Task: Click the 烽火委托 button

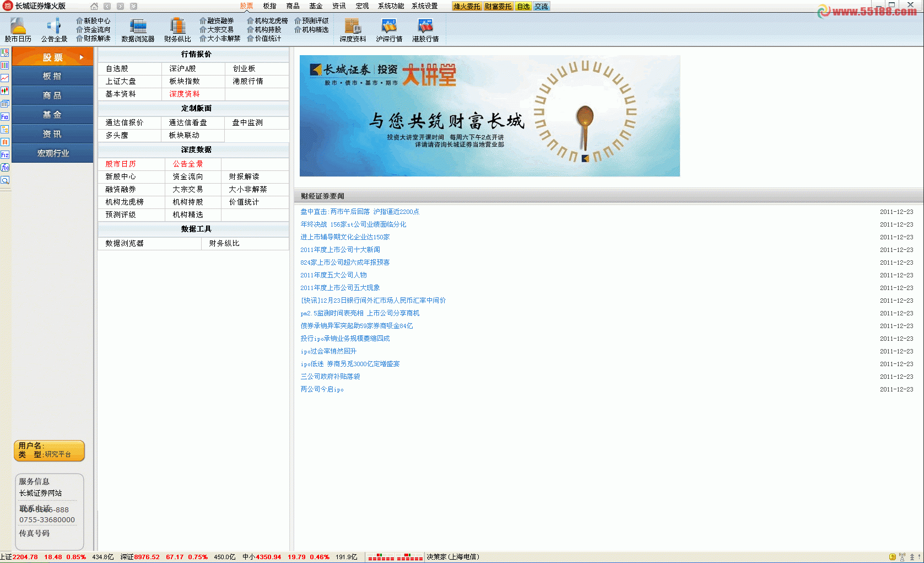Action: tap(467, 7)
